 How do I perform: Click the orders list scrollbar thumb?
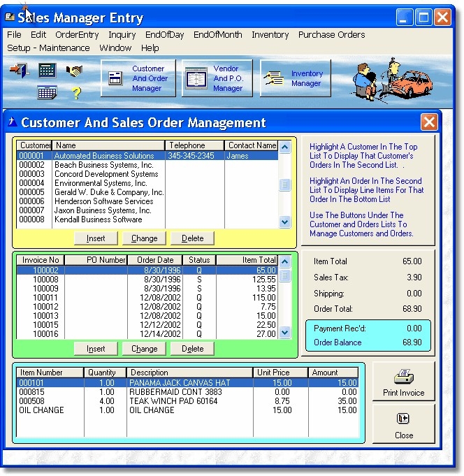pyautogui.click(x=284, y=275)
